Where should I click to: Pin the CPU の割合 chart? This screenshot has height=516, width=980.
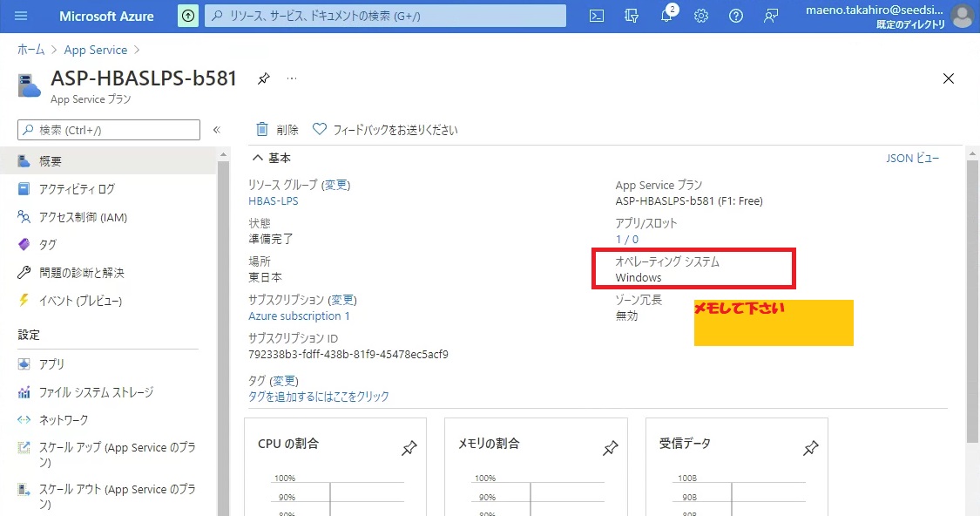[409, 448]
